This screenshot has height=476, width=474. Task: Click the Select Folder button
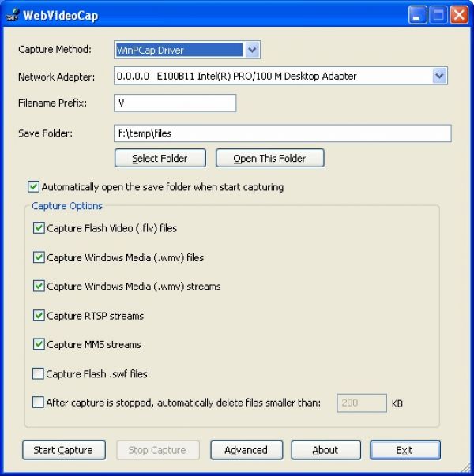(x=160, y=158)
